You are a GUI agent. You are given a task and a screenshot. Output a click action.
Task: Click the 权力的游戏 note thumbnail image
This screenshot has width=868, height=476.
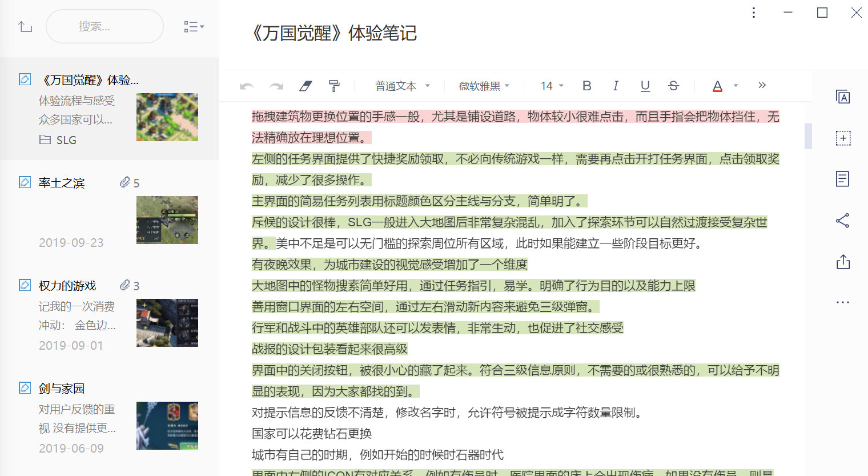167,323
